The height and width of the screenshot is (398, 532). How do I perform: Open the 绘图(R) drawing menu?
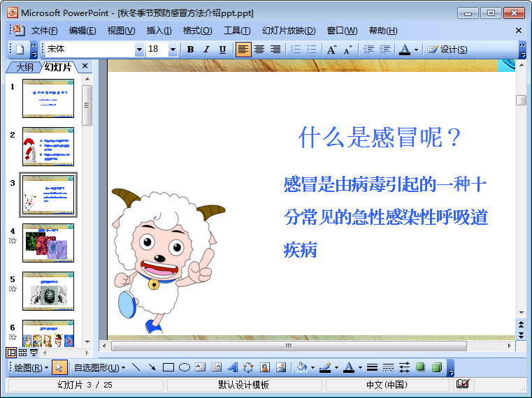31,367
